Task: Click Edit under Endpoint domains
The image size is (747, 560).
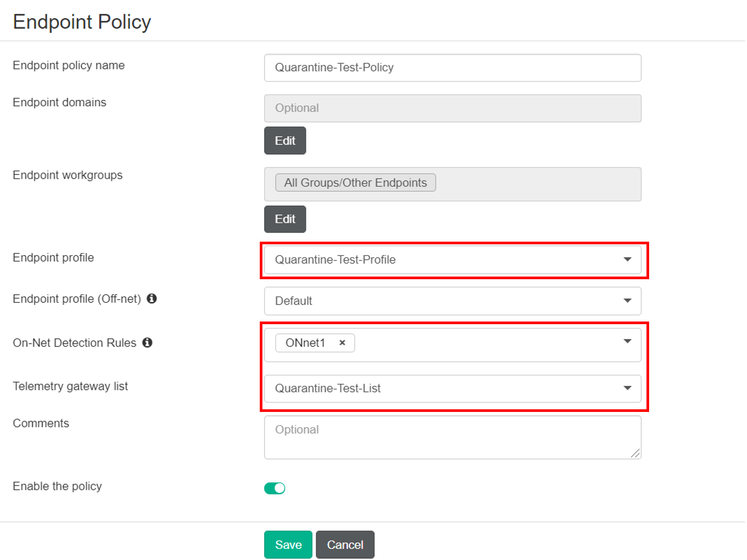Action: click(x=285, y=141)
